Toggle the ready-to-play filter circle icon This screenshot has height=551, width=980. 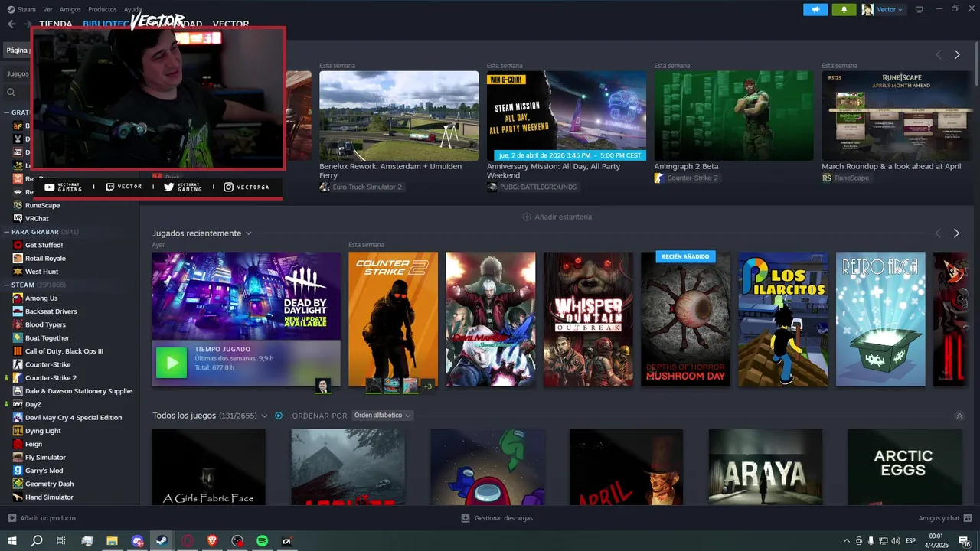click(x=279, y=416)
